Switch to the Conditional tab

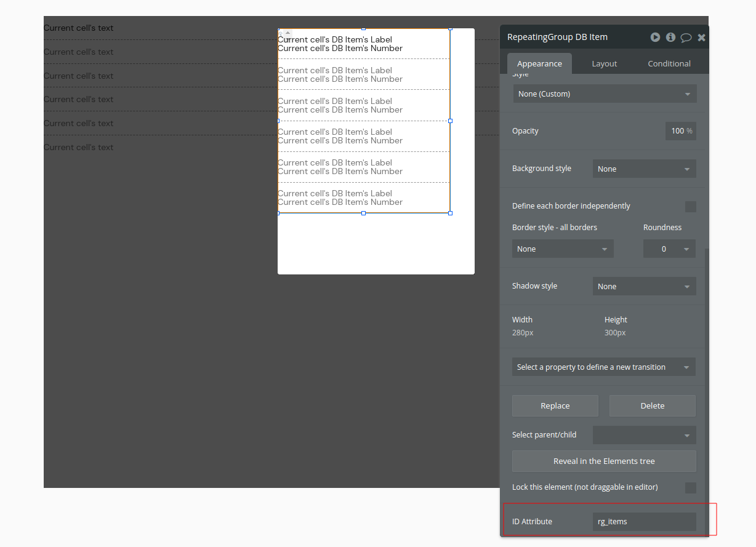point(669,63)
